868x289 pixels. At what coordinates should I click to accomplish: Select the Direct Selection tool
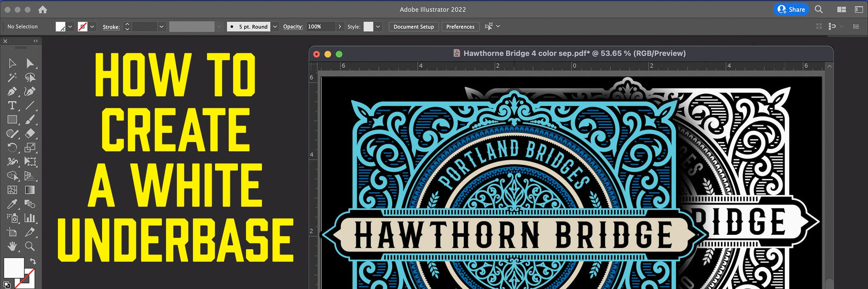pos(30,63)
